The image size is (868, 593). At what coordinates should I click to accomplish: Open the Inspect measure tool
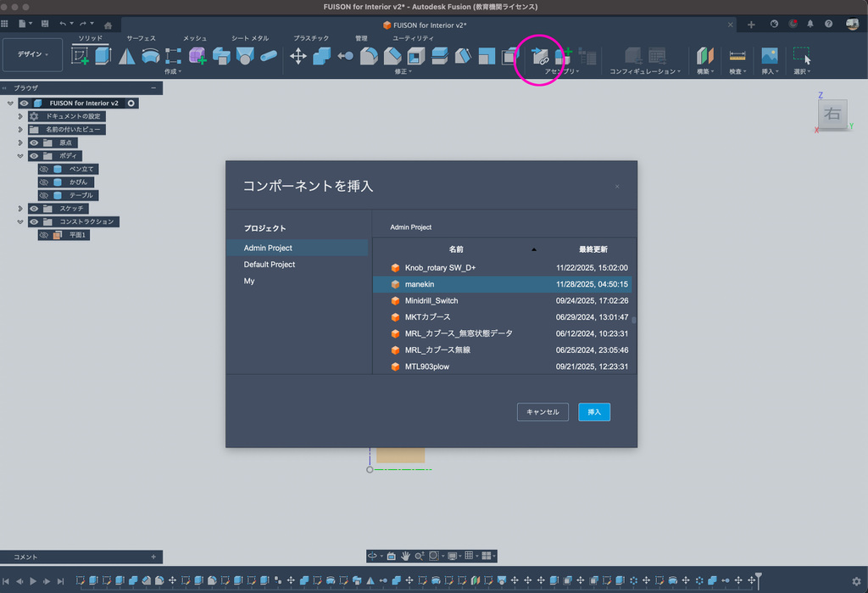737,56
